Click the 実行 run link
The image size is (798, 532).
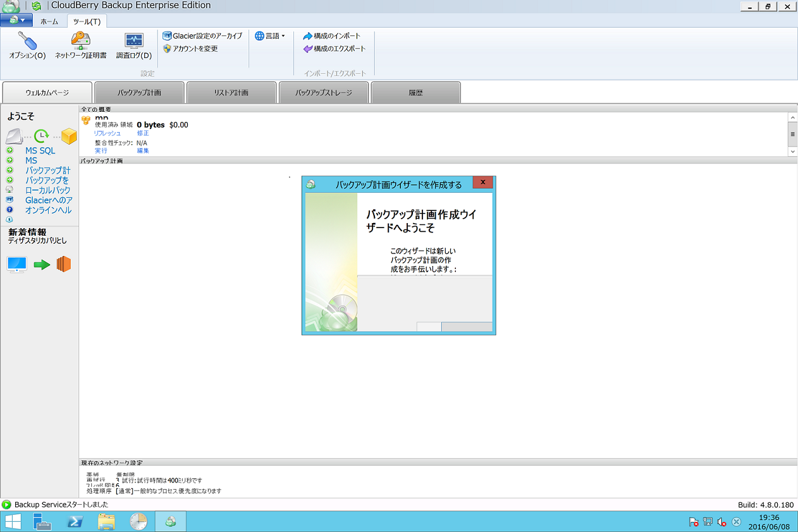tap(101, 150)
